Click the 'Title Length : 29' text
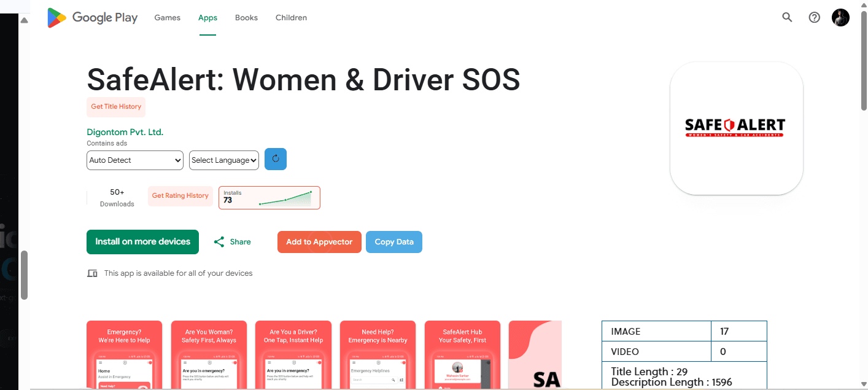The height and width of the screenshot is (390, 868). 649,372
